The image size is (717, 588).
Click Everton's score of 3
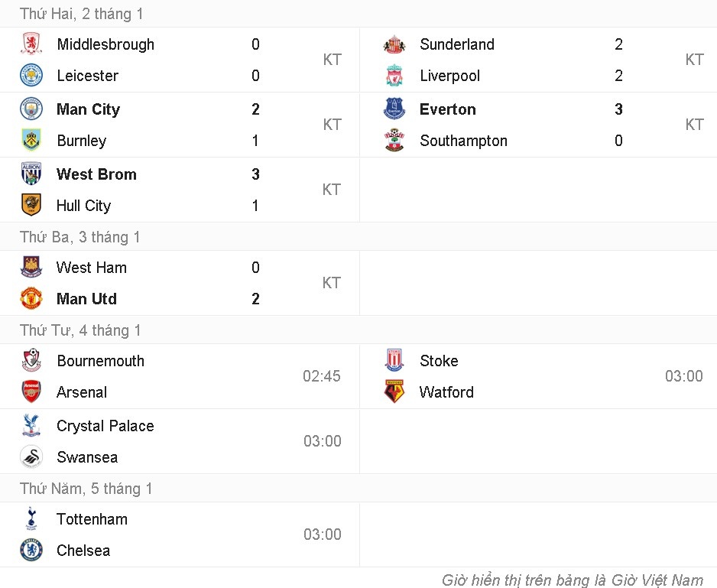tap(618, 109)
